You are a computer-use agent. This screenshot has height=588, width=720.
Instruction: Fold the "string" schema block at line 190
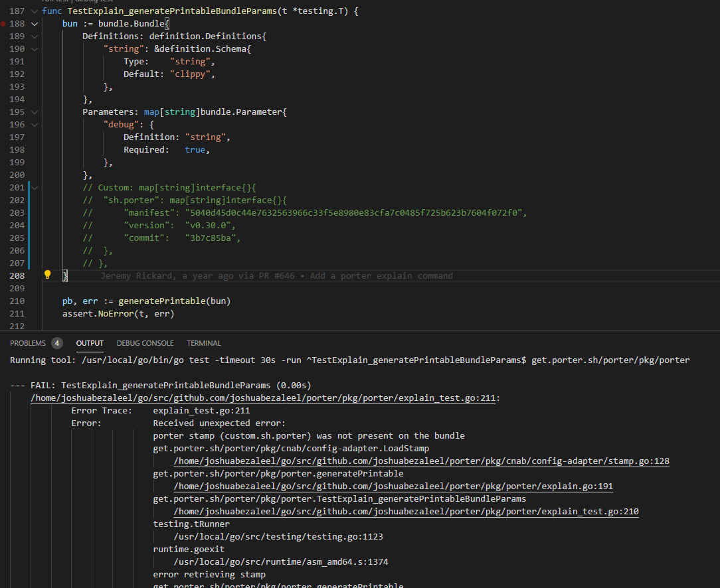[x=35, y=49]
